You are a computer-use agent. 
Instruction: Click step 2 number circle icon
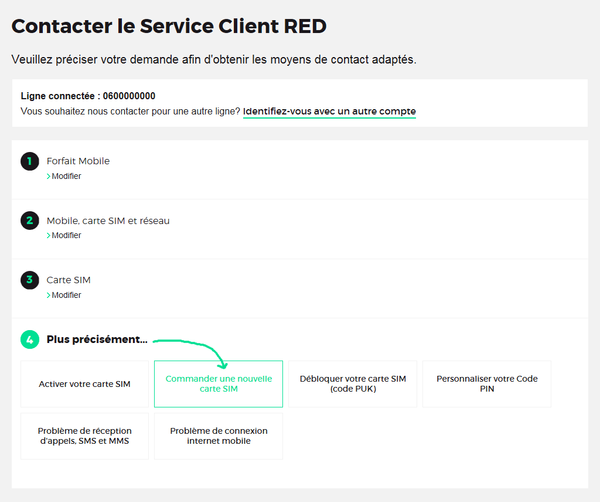(x=30, y=220)
